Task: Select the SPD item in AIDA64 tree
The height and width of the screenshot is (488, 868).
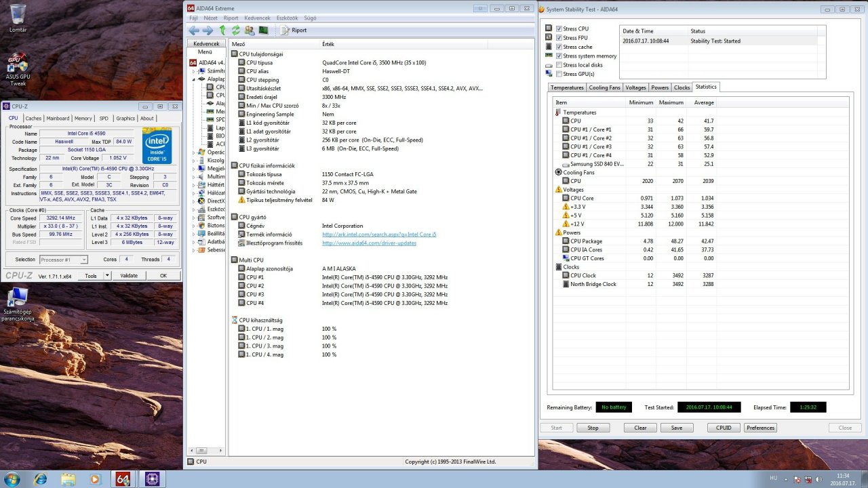Action: [x=216, y=119]
